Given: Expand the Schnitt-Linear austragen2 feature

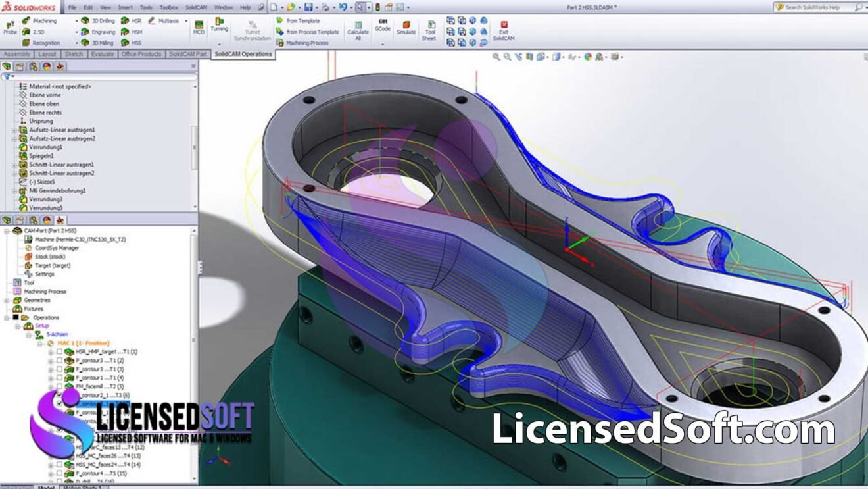Looking at the screenshot, I should tap(14, 173).
